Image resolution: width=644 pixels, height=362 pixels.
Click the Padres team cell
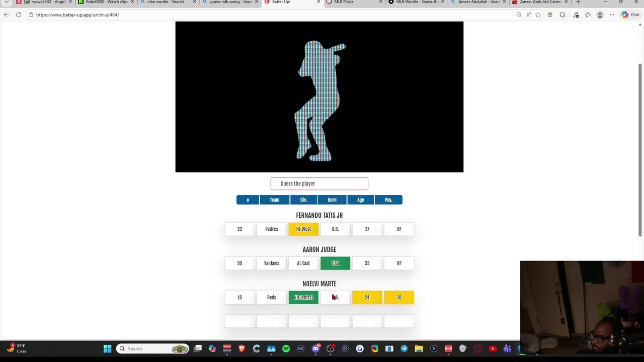tap(271, 229)
